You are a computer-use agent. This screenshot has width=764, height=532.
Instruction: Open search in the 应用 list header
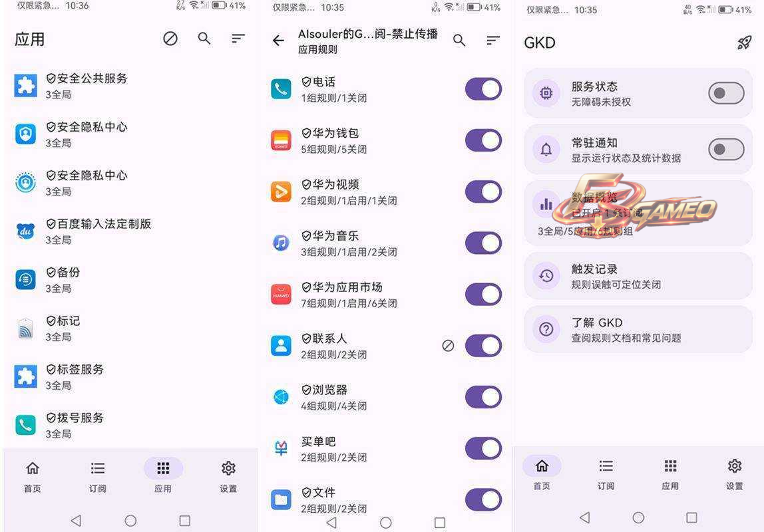pos(204,39)
